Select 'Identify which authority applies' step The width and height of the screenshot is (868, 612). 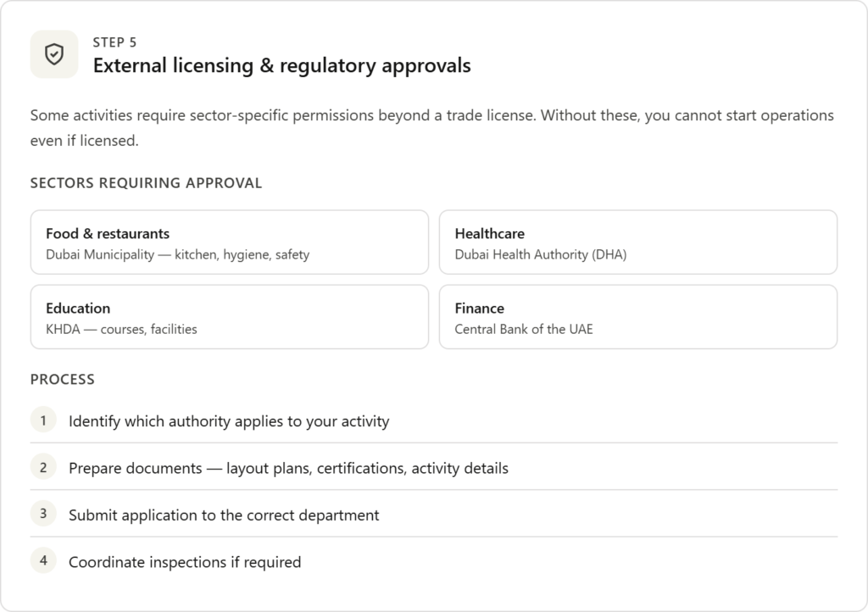point(229,420)
